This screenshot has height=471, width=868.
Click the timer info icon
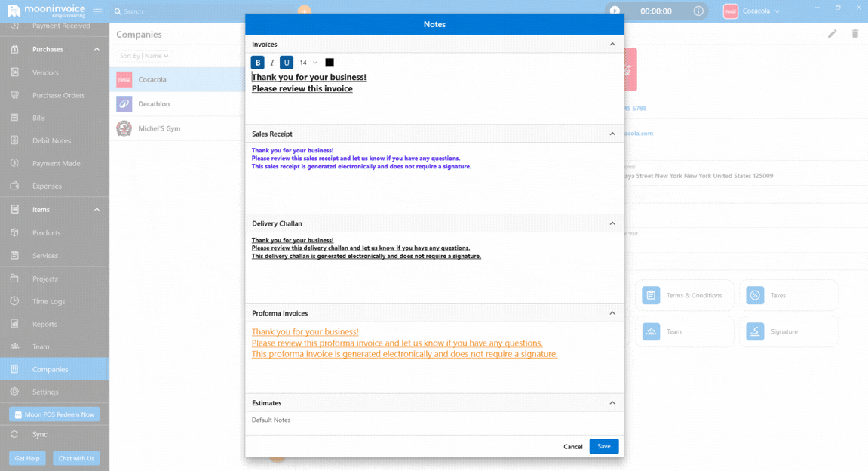tap(698, 11)
